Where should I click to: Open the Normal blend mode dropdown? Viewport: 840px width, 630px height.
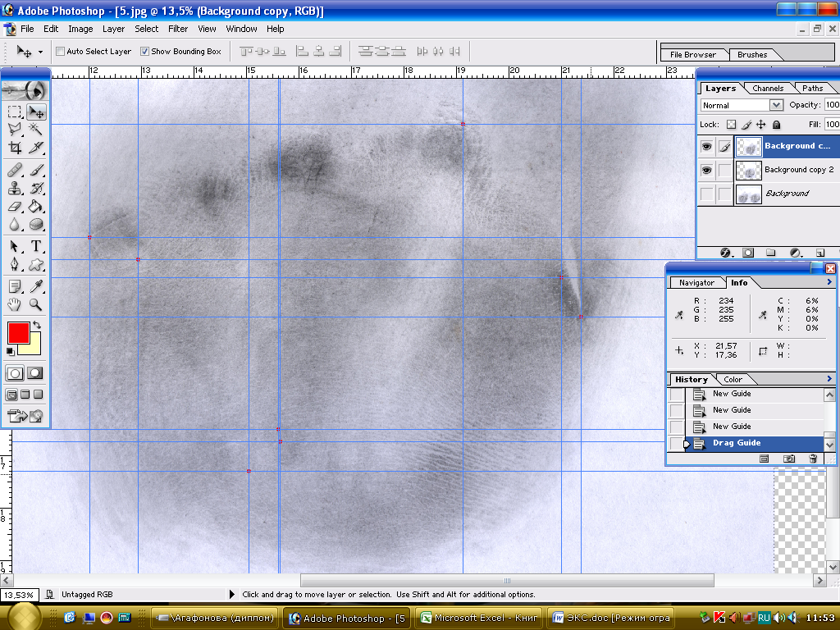pyautogui.click(x=776, y=105)
